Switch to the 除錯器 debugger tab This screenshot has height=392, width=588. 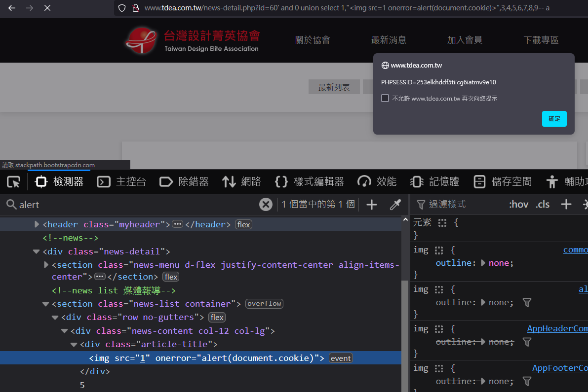click(184, 182)
